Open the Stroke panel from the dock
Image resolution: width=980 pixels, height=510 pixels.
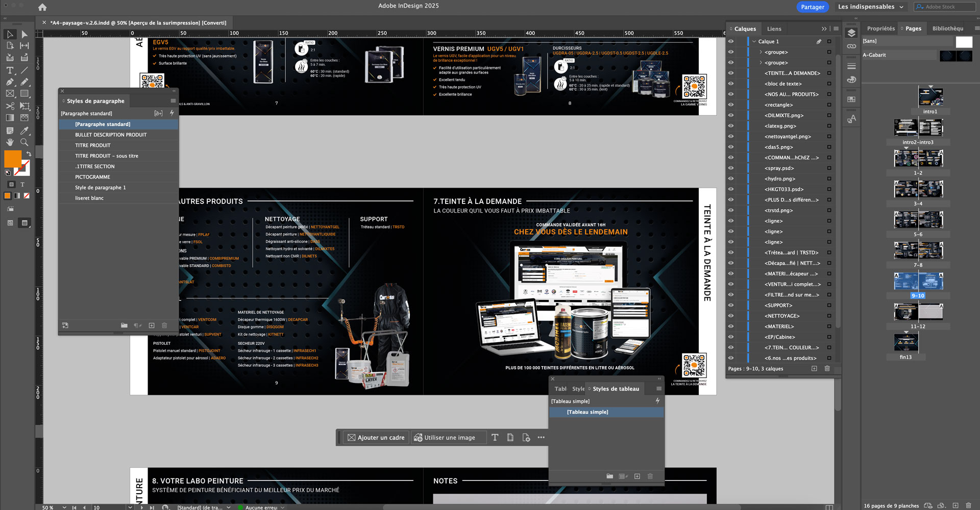(851, 66)
